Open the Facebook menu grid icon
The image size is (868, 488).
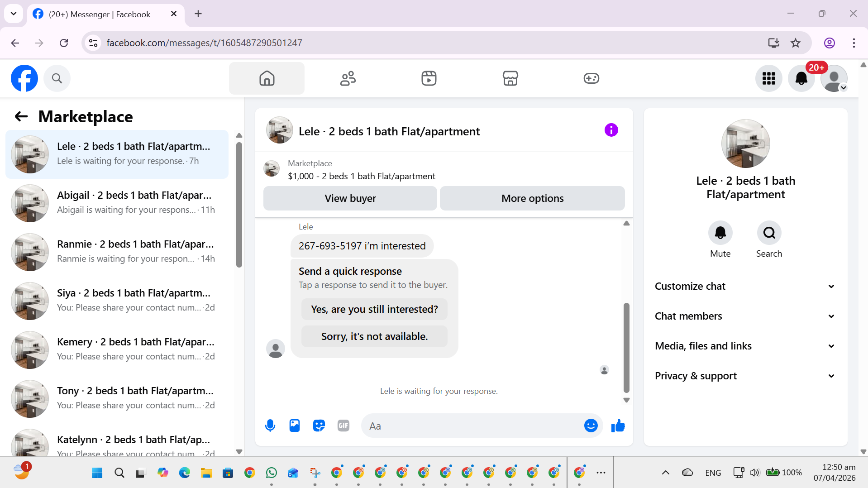point(769,78)
